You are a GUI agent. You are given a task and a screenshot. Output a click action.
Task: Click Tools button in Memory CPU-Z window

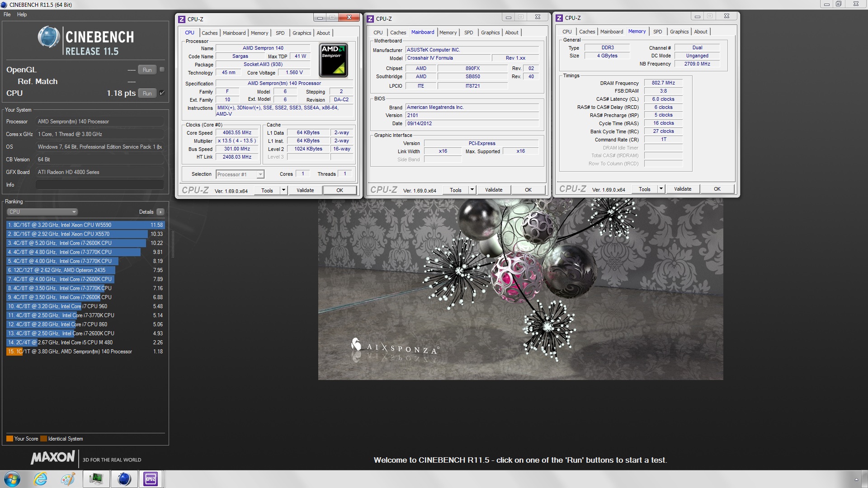645,189
